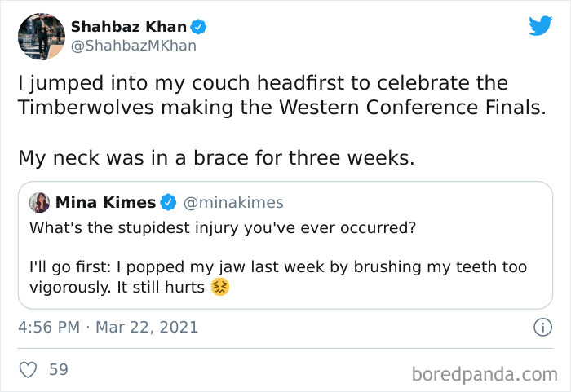571x392 pixels.
Task: Click the Mina Kimes display name
Action: [x=105, y=202]
